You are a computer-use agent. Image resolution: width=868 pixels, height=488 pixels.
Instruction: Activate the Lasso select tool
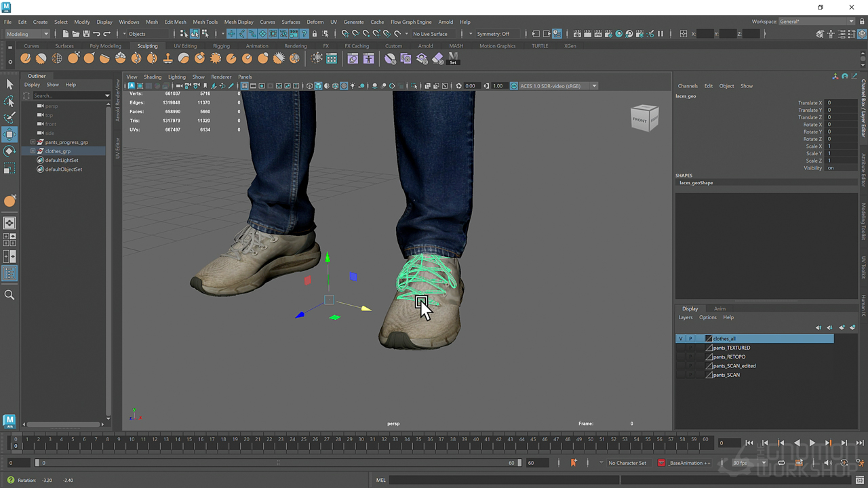pos(9,101)
